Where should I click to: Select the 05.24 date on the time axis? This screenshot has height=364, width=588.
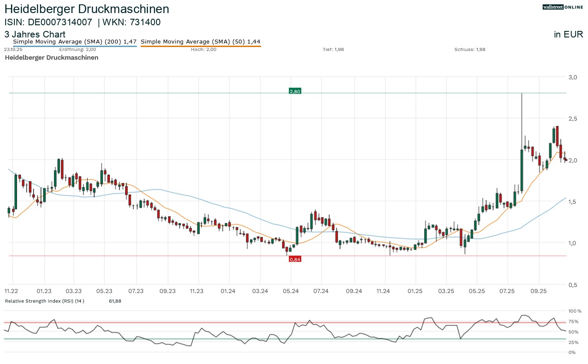291,291
